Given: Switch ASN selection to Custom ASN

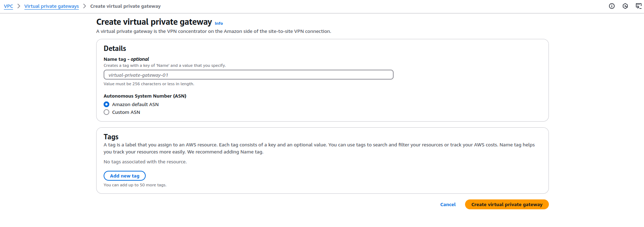Looking at the screenshot, I should [106, 112].
